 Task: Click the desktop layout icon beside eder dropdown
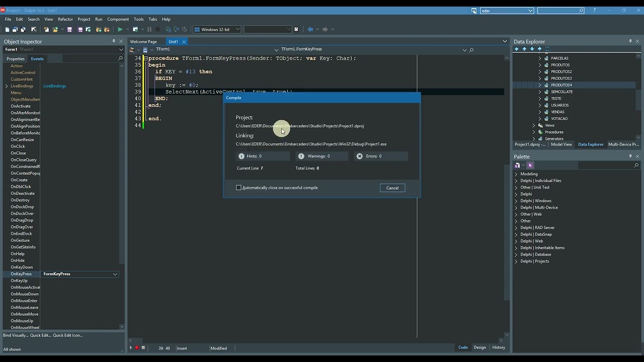click(474, 11)
